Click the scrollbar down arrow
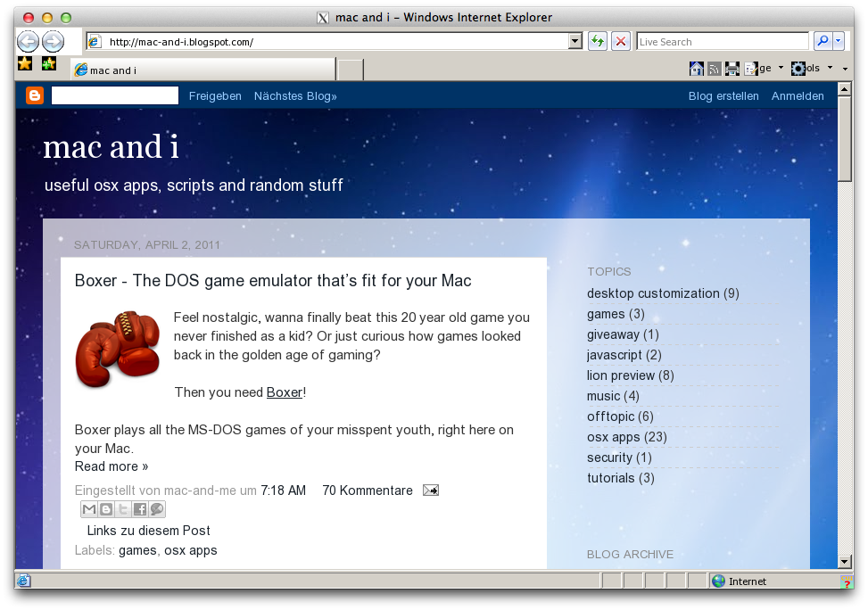This screenshot has height=610, width=868. click(844, 562)
